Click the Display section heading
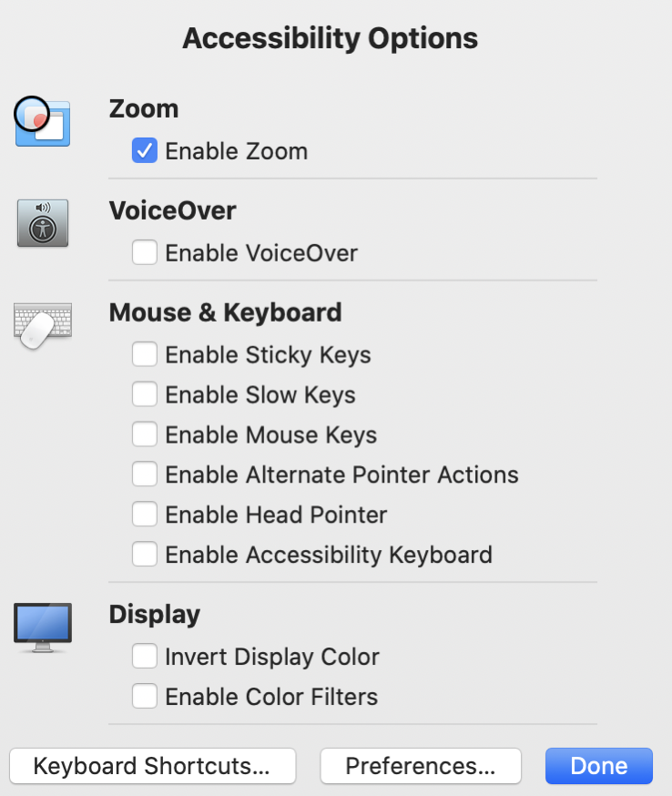Image resolution: width=672 pixels, height=796 pixels. click(154, 614)
